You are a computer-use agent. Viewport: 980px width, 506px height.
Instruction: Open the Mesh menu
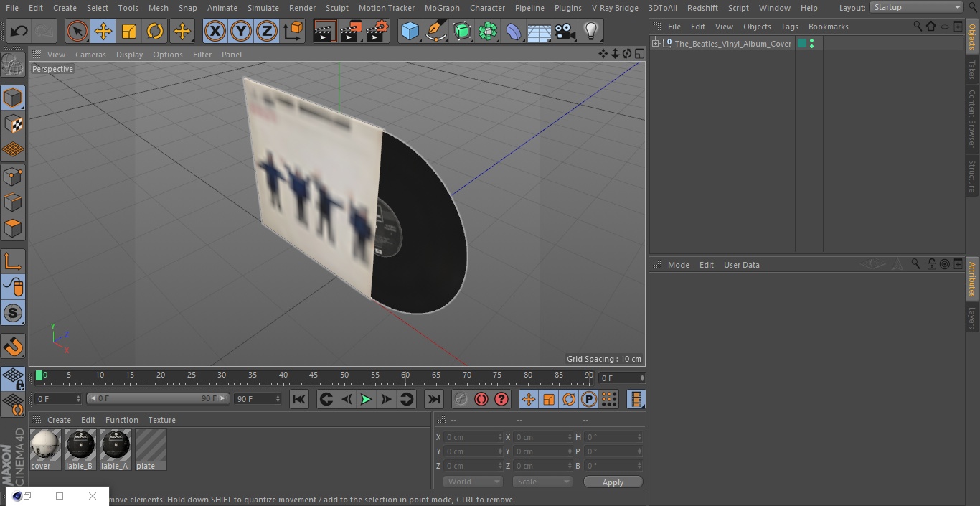(158, 8)
